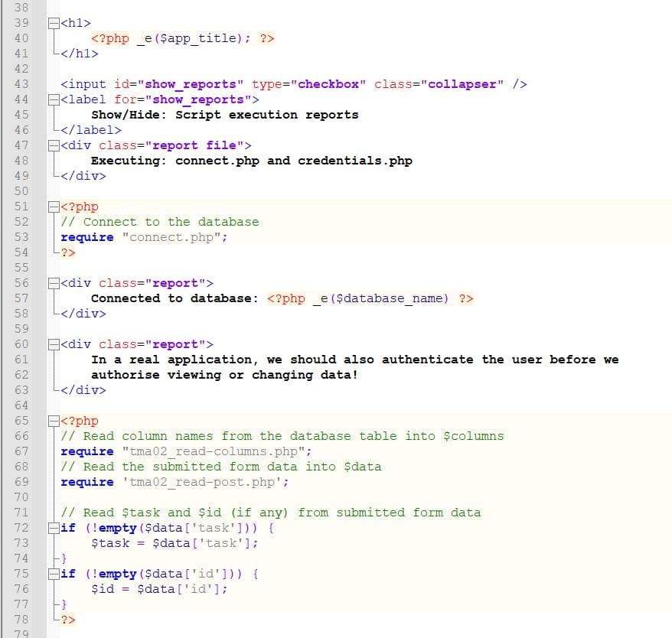The height and width of the screenshot is (638, 672).
Task: Click line number 76 in the margin
Action: pos(21,589)
